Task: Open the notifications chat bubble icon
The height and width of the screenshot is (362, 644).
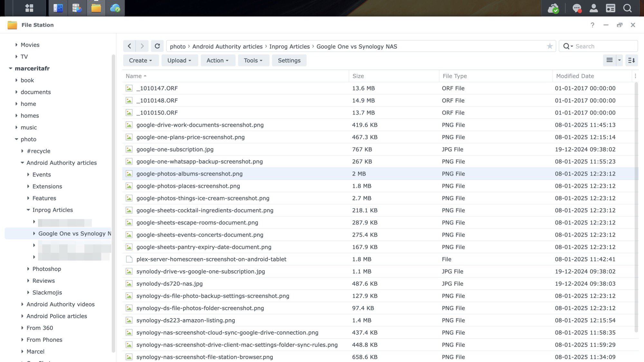Action: point(577,8)
